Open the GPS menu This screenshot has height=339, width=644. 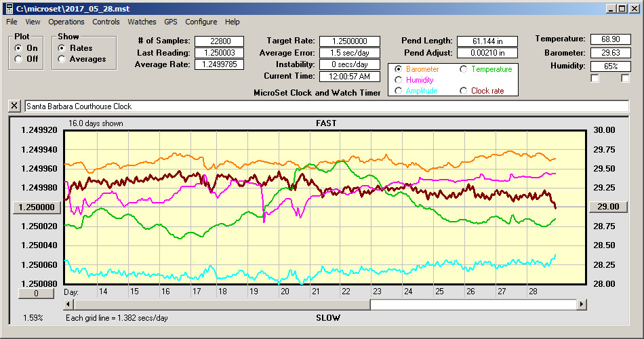(x=170, y=22)
